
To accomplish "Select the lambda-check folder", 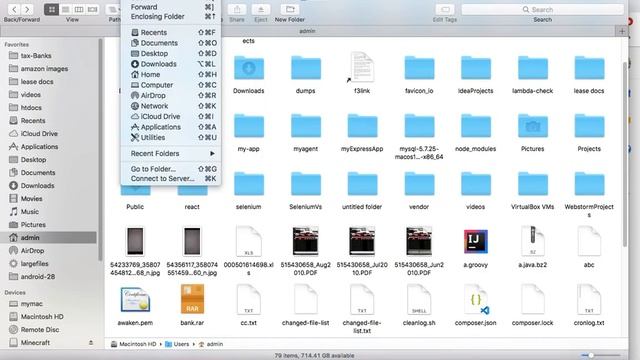I will tap(533, 68).
